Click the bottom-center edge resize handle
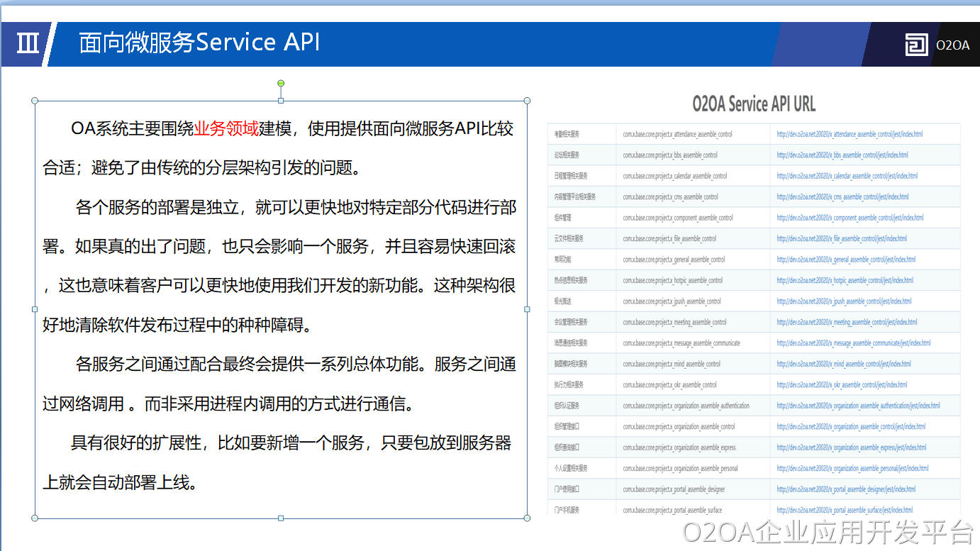The image size is (980, 551). pyautogui.click(x=281, y=518)
